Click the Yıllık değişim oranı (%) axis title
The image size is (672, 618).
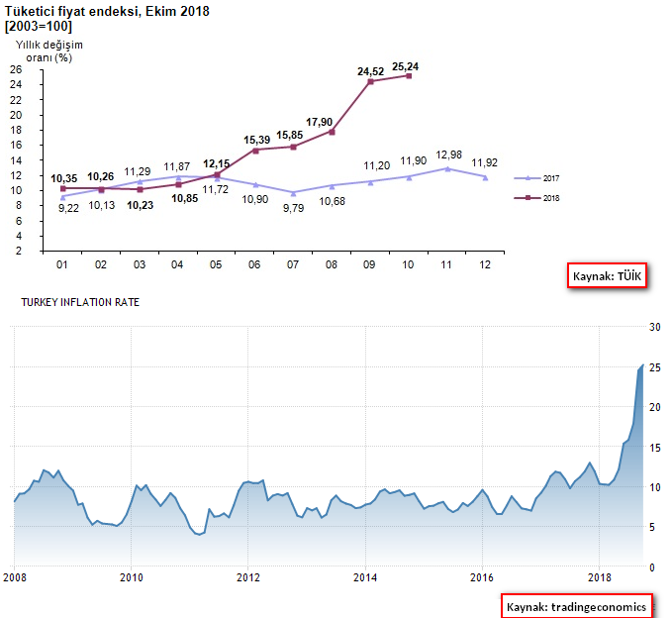[x=48, y=51]
